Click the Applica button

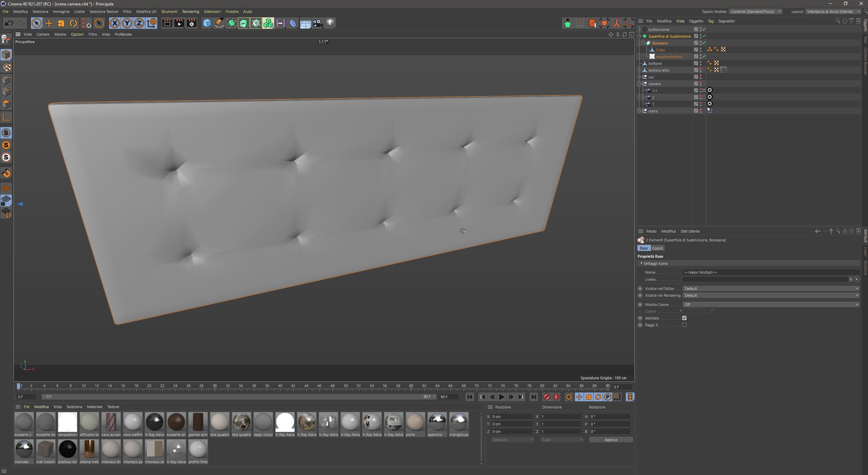pyautogui.click(x=610, y=440)
